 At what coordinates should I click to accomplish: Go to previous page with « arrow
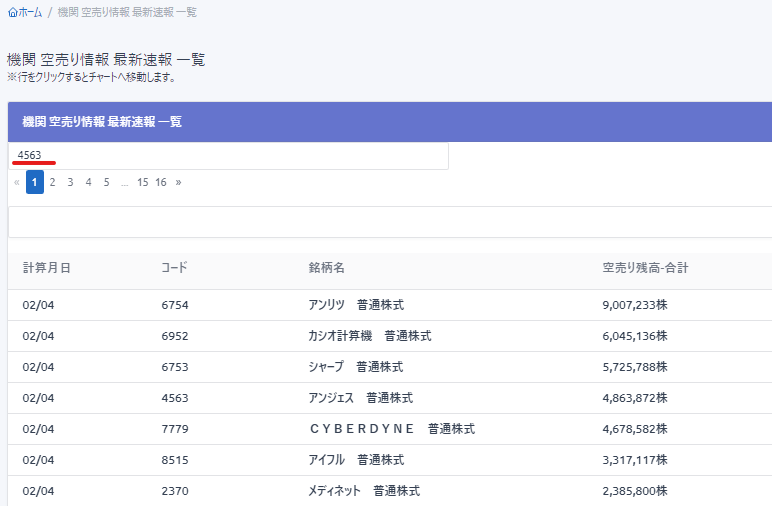[16, 182]
